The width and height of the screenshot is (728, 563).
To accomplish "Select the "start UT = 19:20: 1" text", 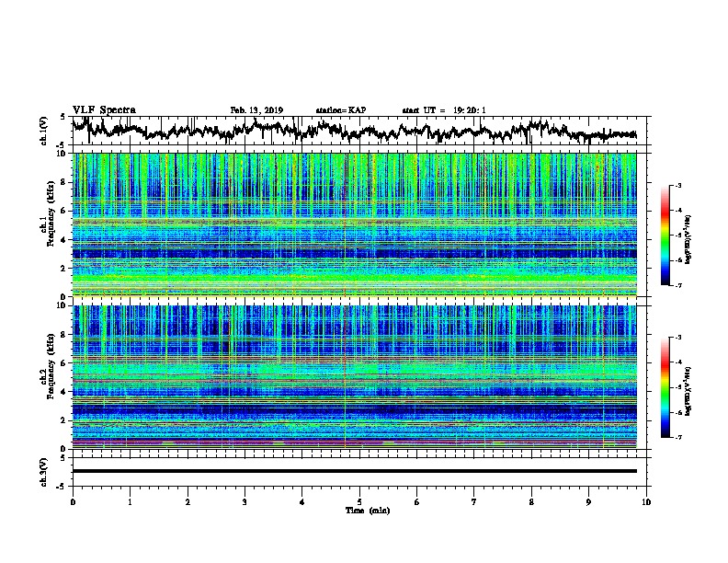I will 444,110.
